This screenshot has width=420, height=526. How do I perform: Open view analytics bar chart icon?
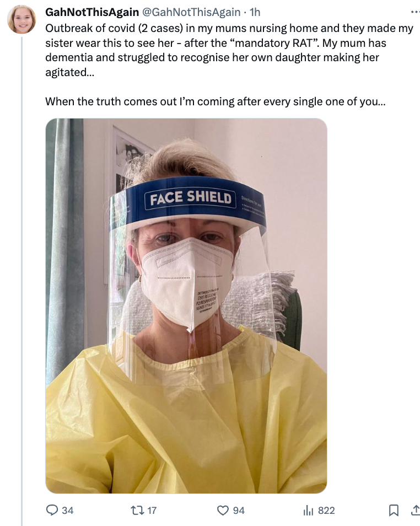(308, 511)
